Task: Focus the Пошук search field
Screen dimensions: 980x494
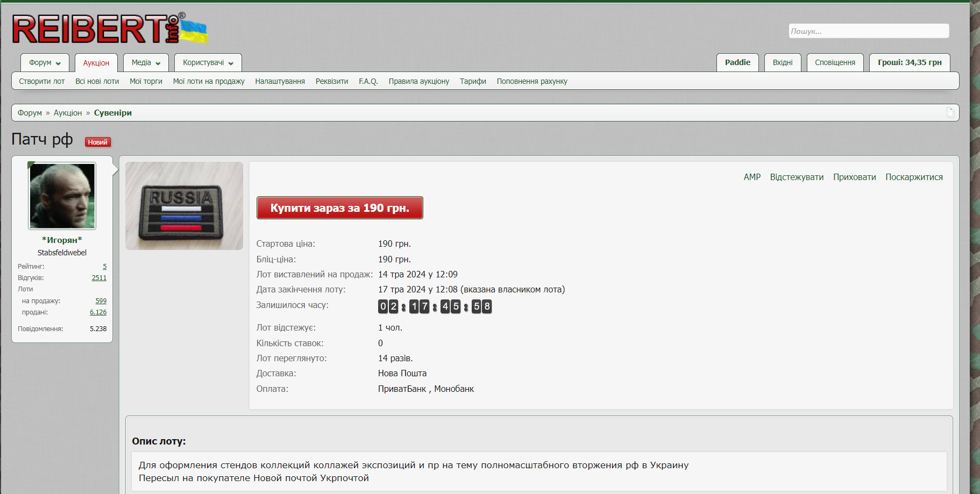Action: pos(868,31)
